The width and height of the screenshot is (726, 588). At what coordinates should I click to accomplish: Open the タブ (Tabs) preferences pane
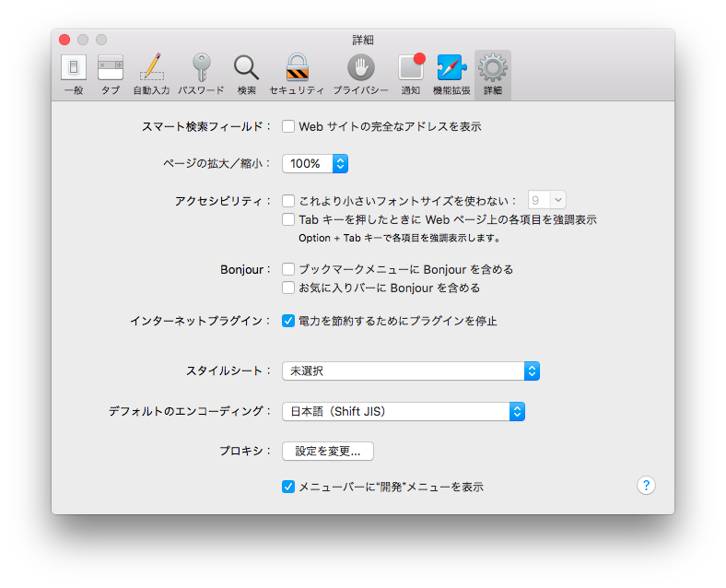(111, 75)
